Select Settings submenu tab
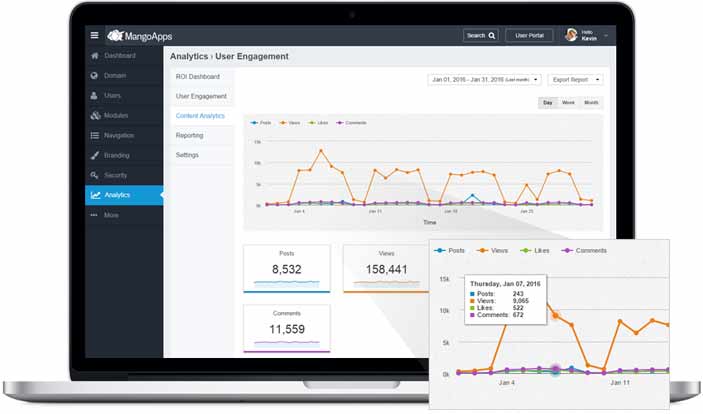 pyautogui.click(x=202, y=155)
